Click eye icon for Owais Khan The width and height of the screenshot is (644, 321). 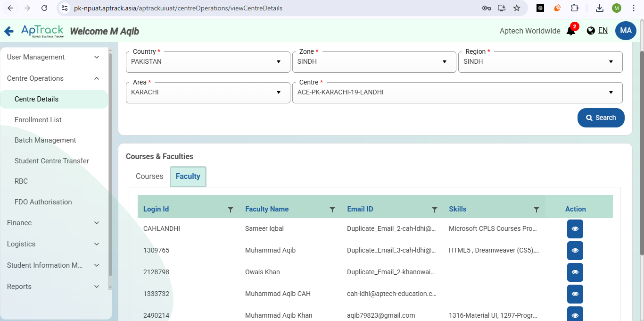575,272
